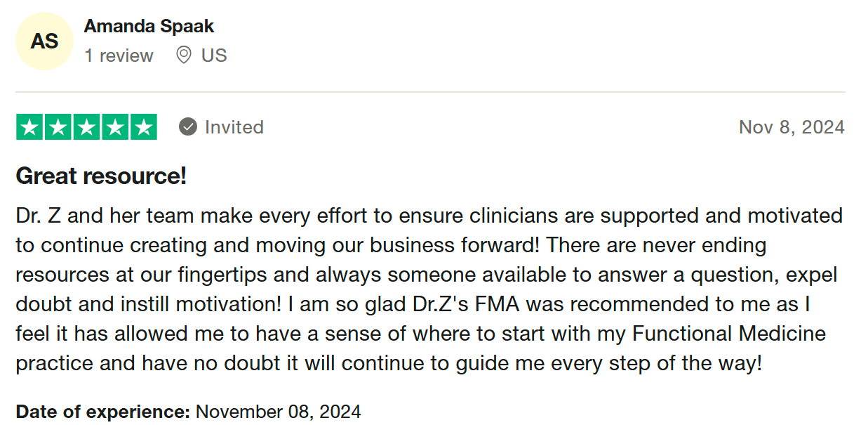Click 'Dr.Z's FMA' in the review body
The width and height of the screenshot is (868, 425).
(x=462, y=304)
